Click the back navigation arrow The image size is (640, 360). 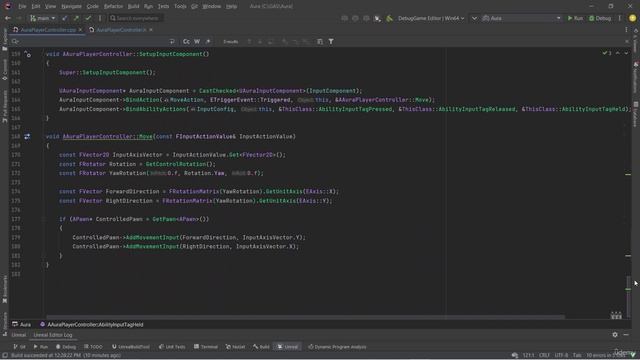coord(8,18)
